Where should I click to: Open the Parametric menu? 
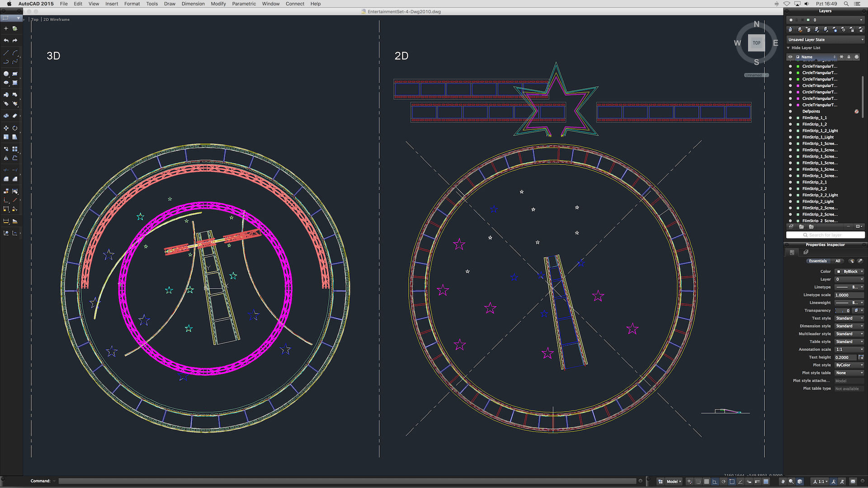pyautogui.click(x=244, y=4)
